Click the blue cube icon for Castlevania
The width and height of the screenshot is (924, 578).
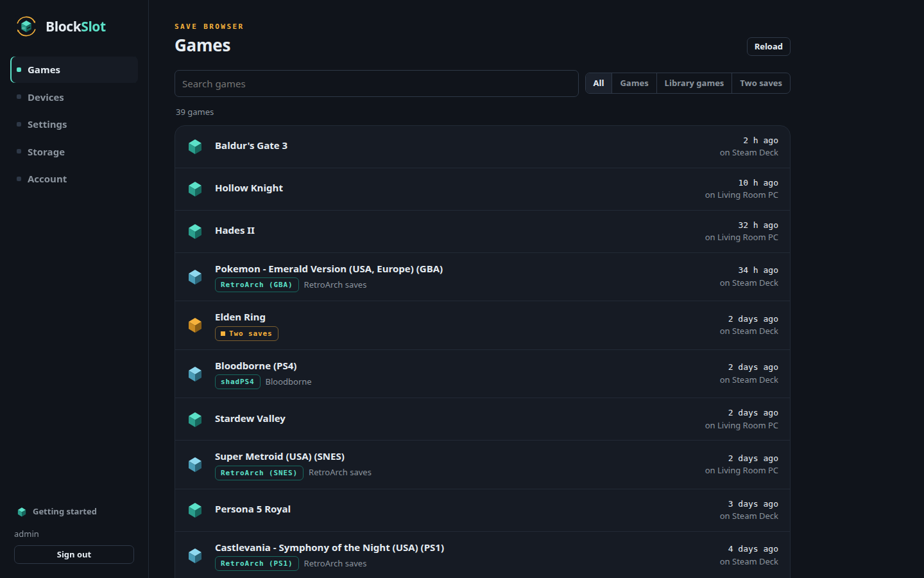[x=195, y=556]
